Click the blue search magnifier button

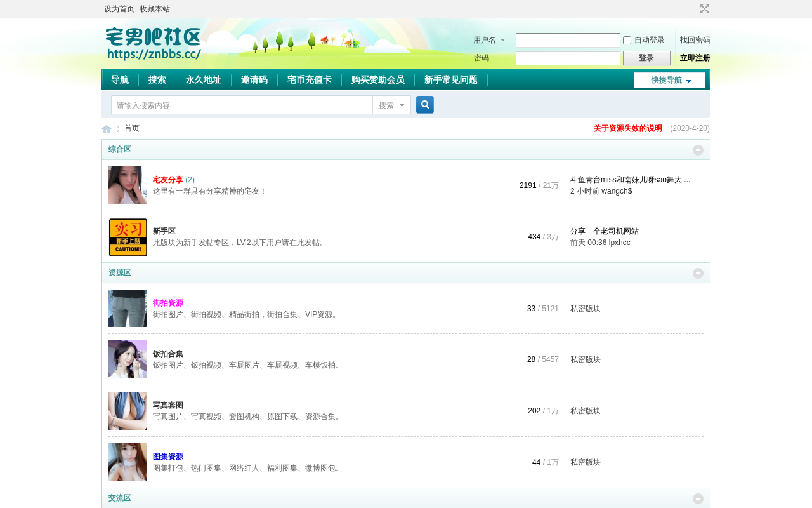425,105
